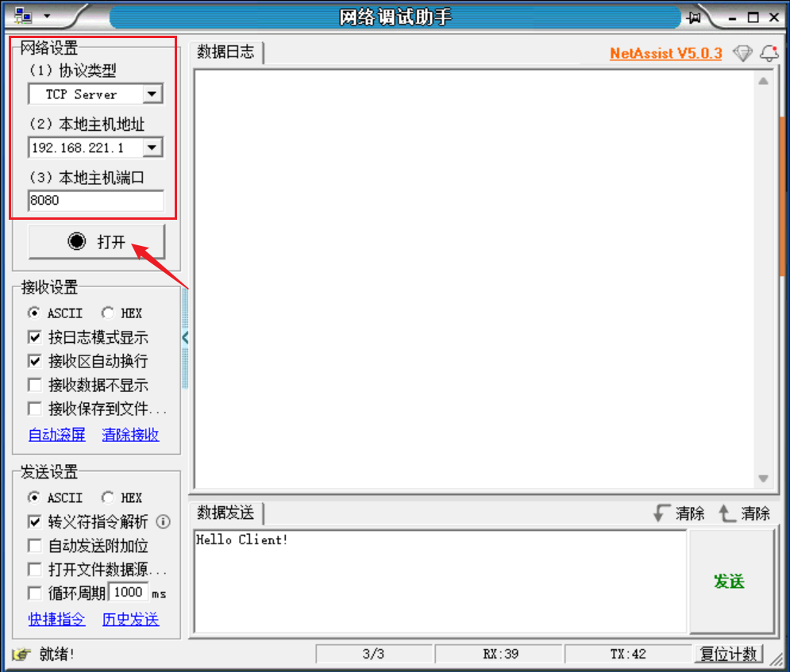Image resolution: width=790 pixels, height=672 pixels.
Task: Switch to the 数据发送 tab
Action: (225, 513)
